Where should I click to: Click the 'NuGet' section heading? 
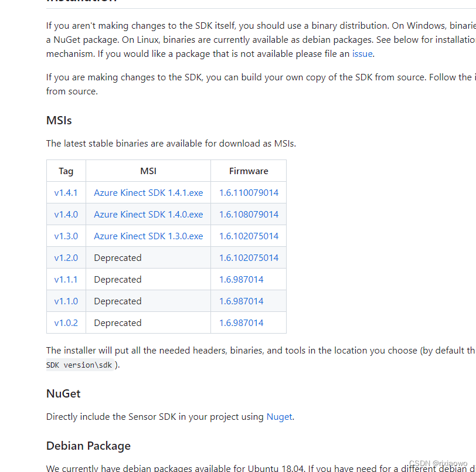coord(63,393)
